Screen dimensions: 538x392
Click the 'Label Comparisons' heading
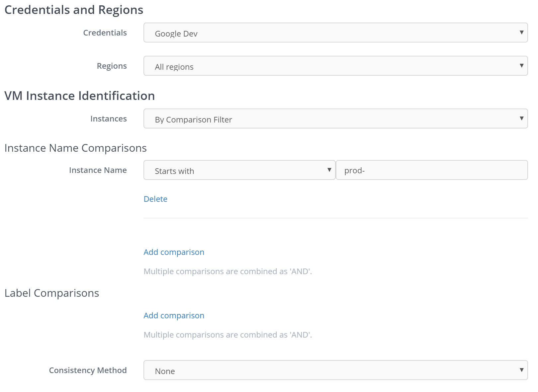[x=52, y=293]
